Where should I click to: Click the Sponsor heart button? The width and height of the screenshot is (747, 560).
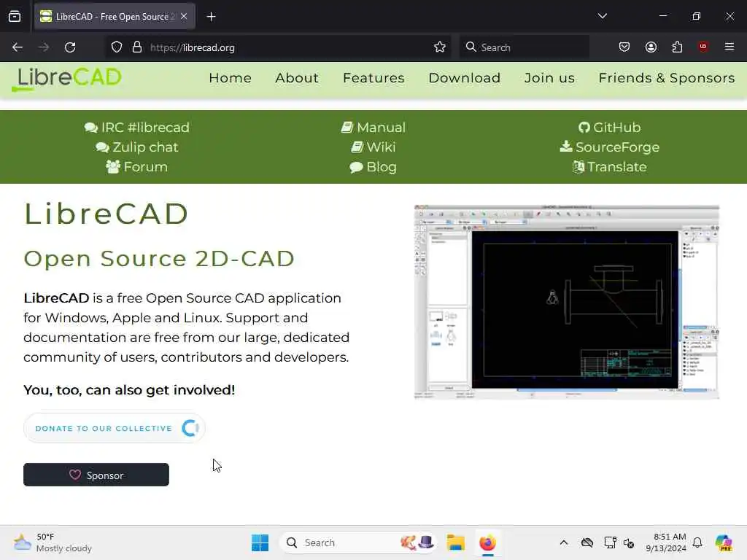point(96,475)
